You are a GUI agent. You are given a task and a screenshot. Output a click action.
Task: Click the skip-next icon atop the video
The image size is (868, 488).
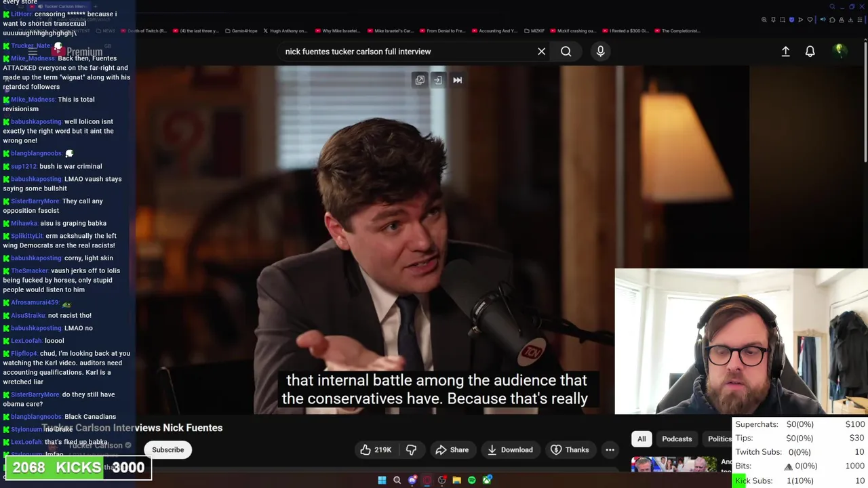tap(457, 80)
